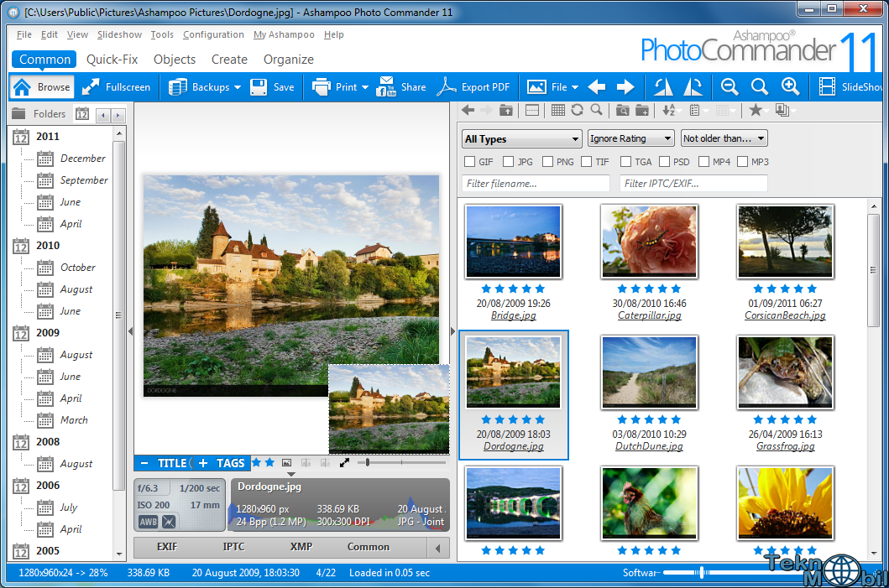The height and width of the screenshot is (588, 889).
Task: Expand preview with diagonal arrows icon
Action: coord(344,463)
